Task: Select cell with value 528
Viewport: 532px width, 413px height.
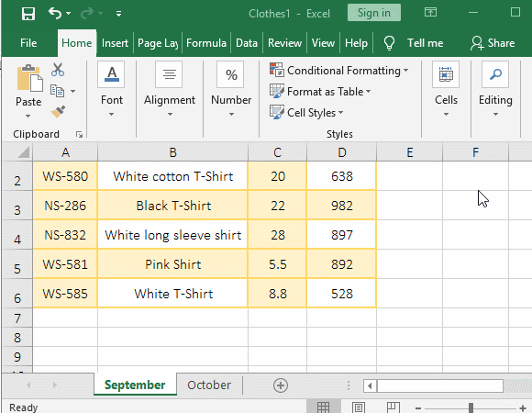Action: pos(341,294)
